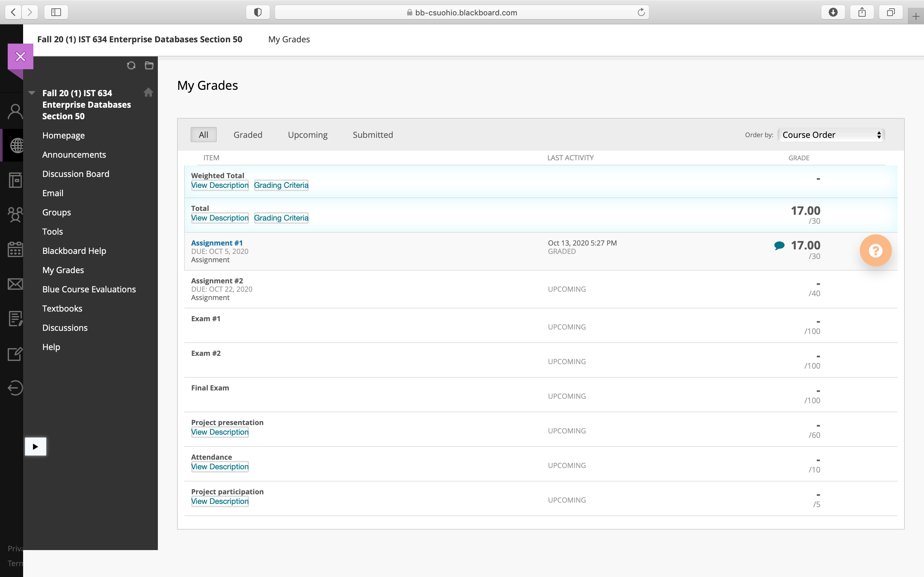Screen dimensions: 924x577
Task: Open the Assignment #1 link
Action: 217,243
